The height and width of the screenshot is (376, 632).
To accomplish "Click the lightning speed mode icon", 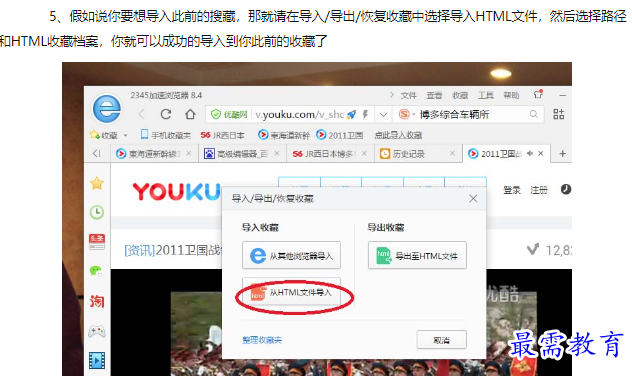I will (x=366, y=114).
